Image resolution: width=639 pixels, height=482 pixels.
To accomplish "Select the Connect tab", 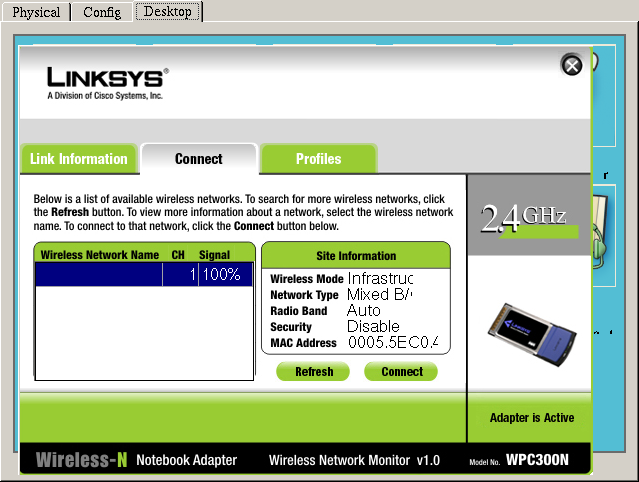I will click(x=199, y=159).
